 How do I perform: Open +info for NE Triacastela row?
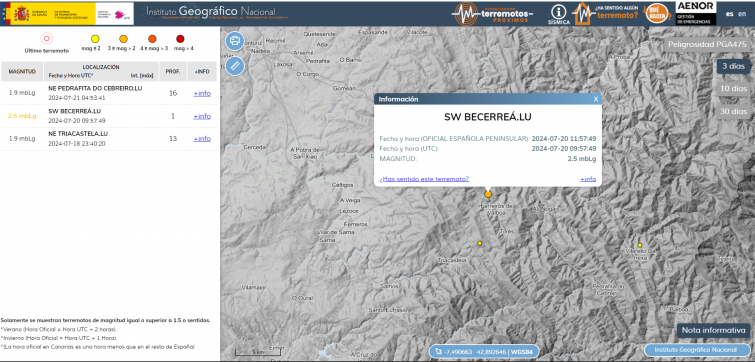click(202, 139)
